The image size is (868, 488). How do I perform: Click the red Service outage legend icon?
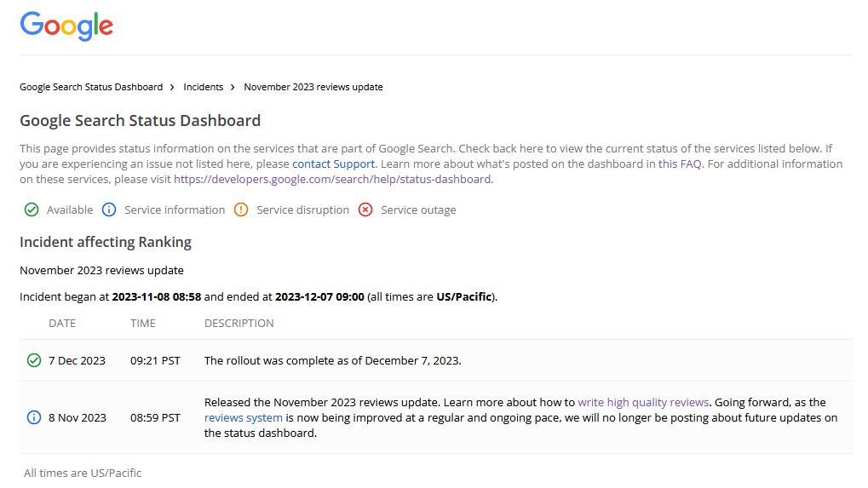365,210
